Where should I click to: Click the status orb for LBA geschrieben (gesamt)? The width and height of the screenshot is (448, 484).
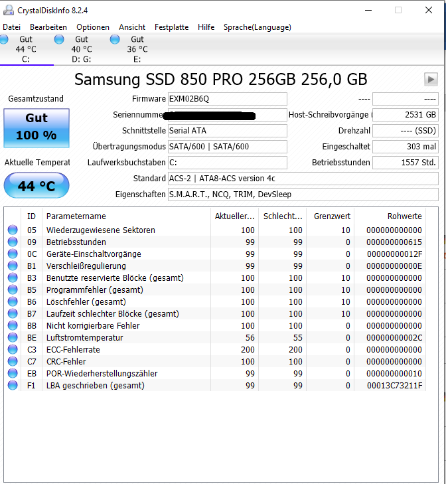click(13, 385)
